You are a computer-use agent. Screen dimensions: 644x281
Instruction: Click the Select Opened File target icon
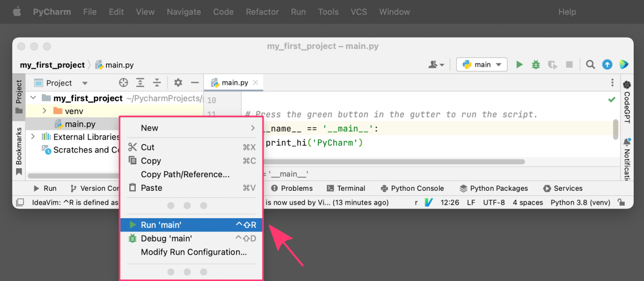click(x=123, y=83)
